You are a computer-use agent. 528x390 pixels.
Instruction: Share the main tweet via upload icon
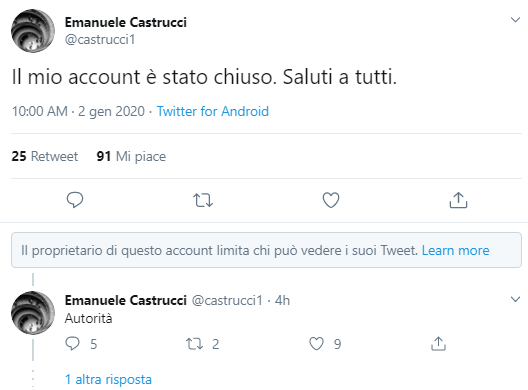pyautogui.click(x=458, y=200)
